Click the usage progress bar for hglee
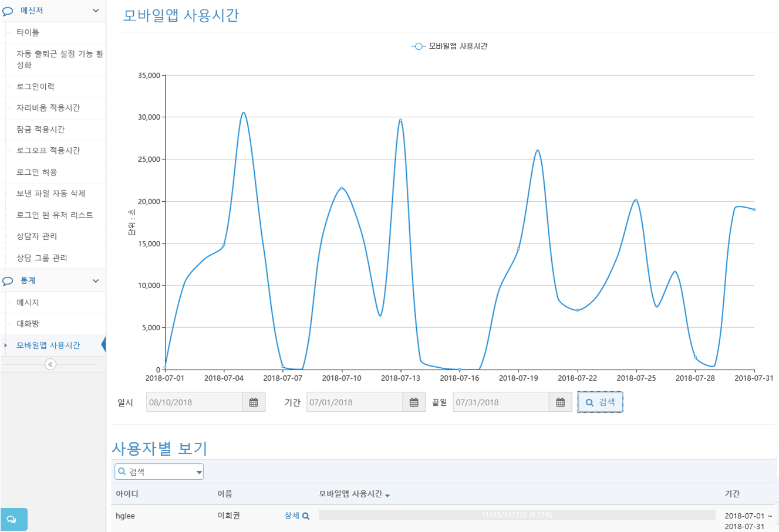 click(517, 515)
